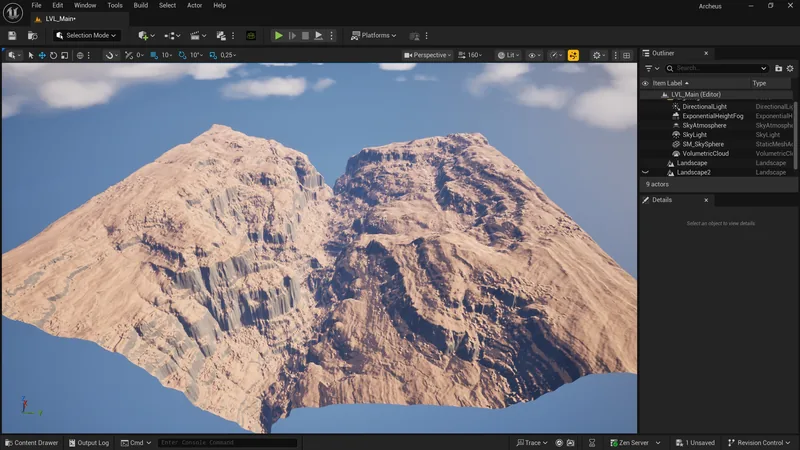Viewport: 800px width, 450px height.
Task: Open the Zen Server status menu
Action: [635, 443]
